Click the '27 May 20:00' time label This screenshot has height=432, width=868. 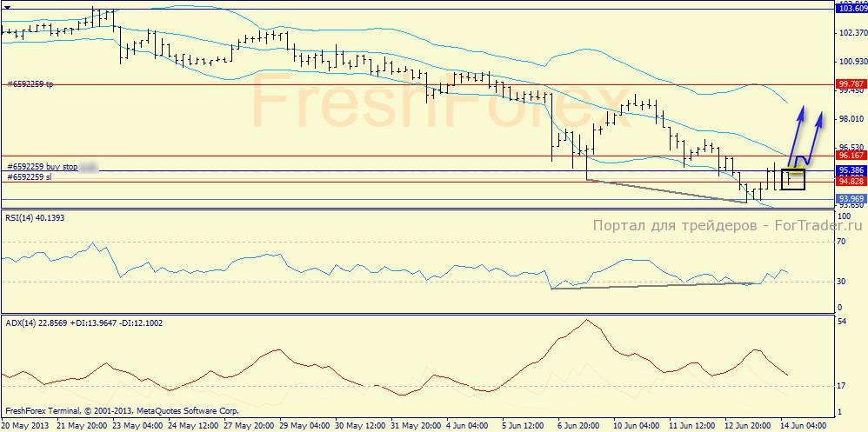click(x=247, y=426)
